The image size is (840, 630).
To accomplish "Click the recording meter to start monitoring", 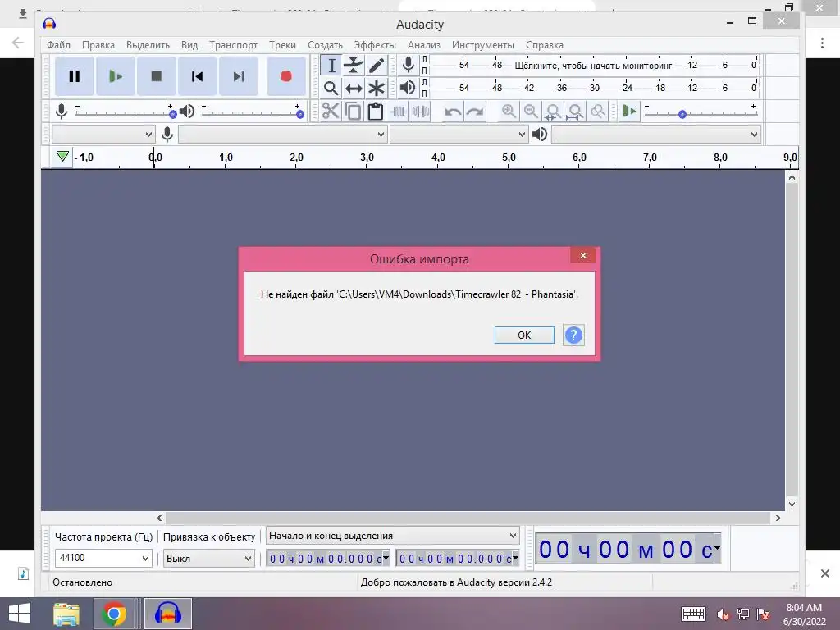I will (x=593, y=66).
